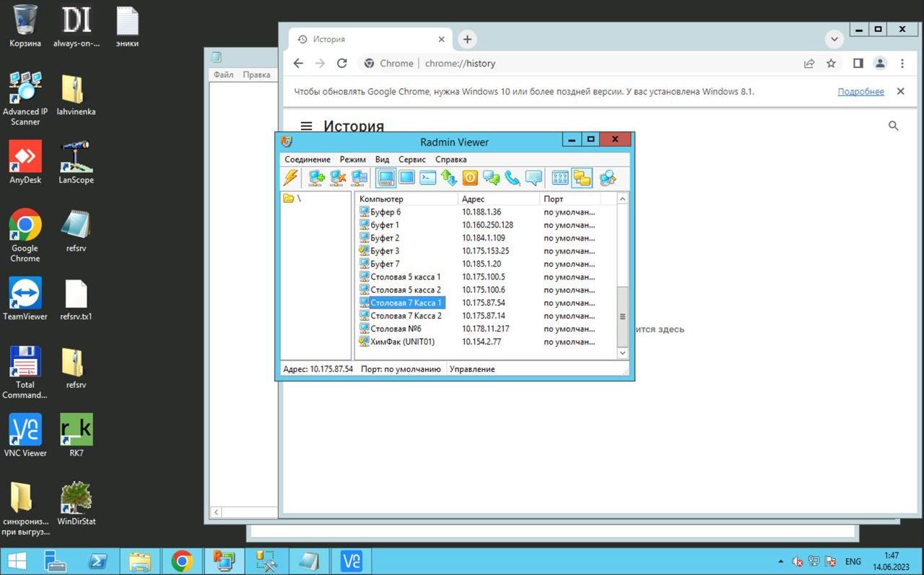Screen dimensions: 924x575
Task: Click the history search magnifier icon
Action: coord(894,126)
